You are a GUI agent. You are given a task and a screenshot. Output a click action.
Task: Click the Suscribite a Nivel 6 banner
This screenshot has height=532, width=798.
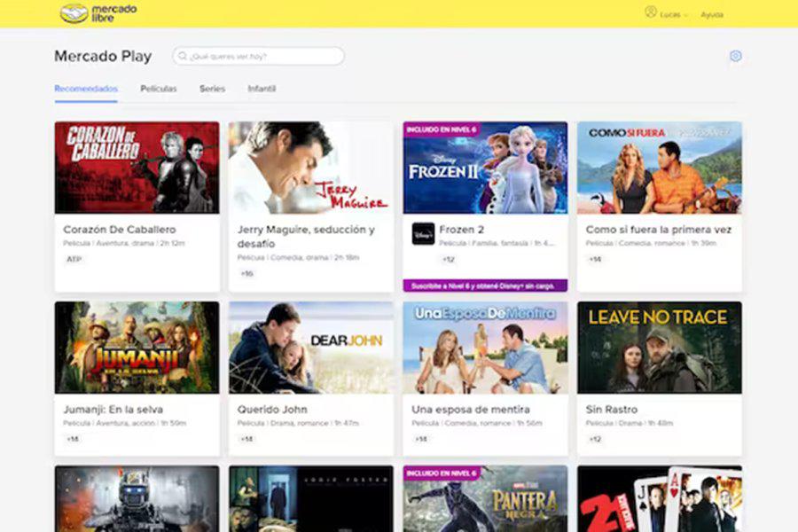coord(484,286)
